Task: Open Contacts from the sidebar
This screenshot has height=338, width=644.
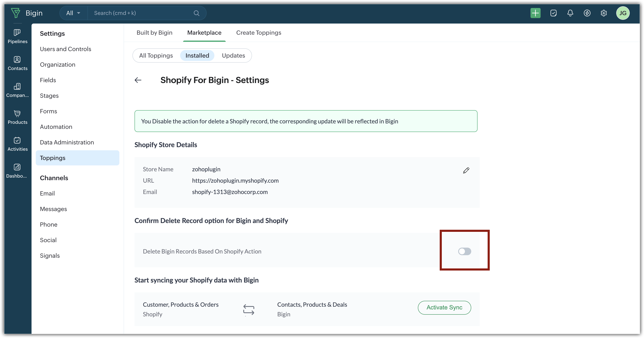Action: tap(17, 63)
